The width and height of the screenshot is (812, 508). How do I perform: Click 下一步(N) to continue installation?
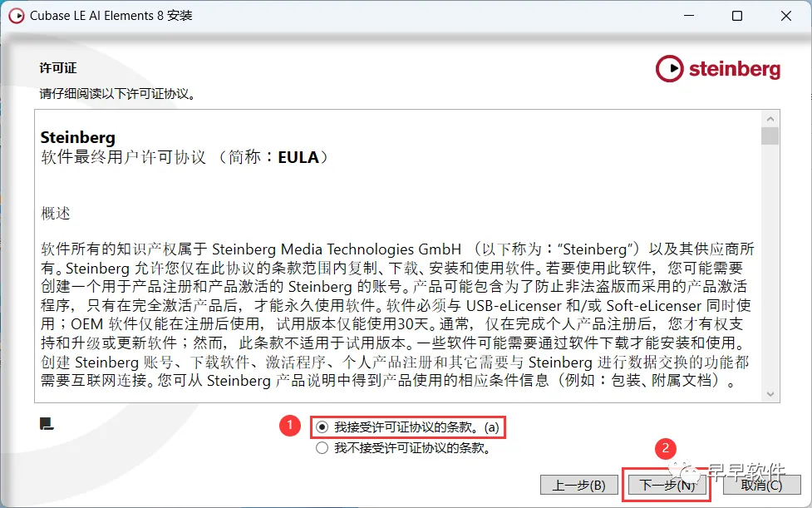click(x=667, y=486)
